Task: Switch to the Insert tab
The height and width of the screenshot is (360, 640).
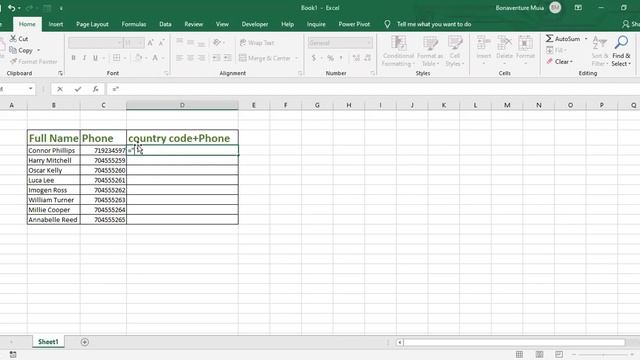Action: (x=56, y=24)
